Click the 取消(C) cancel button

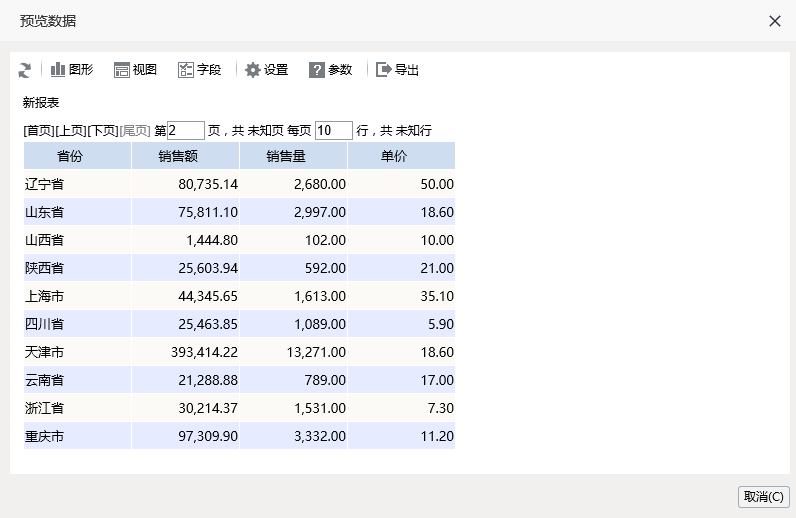click(764, 497)
